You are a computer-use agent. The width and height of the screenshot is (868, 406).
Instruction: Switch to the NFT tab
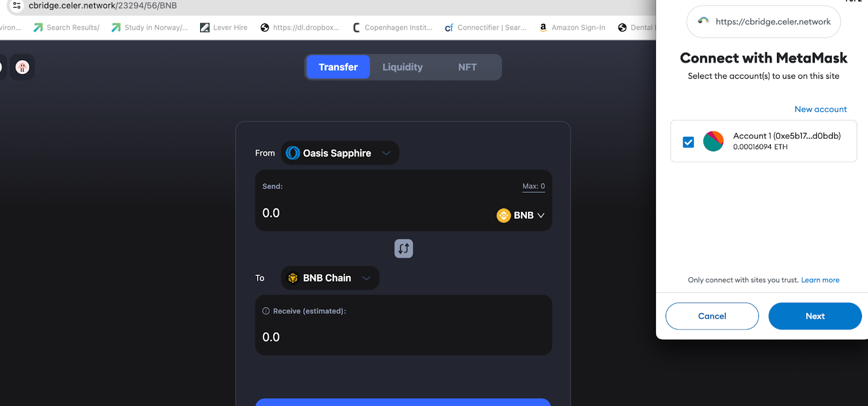(468, 67)
